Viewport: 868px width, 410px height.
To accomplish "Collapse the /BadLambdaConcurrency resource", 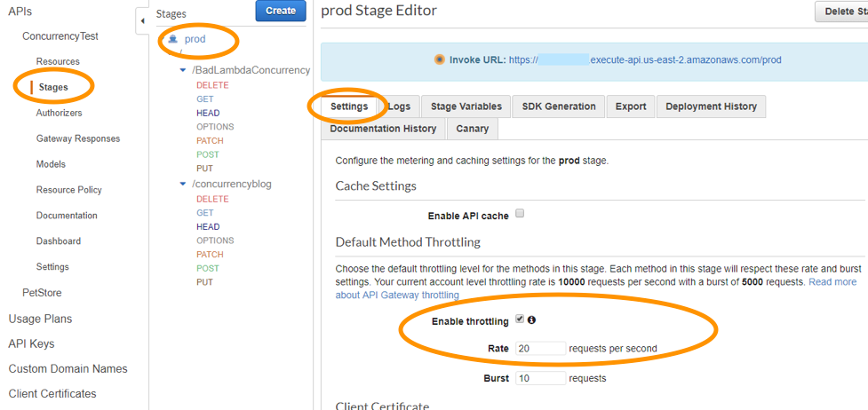I will [183, 70].
